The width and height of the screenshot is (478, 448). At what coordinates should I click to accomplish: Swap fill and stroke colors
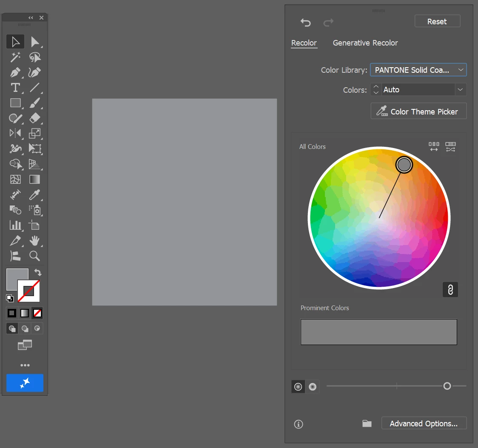(38, 272)
